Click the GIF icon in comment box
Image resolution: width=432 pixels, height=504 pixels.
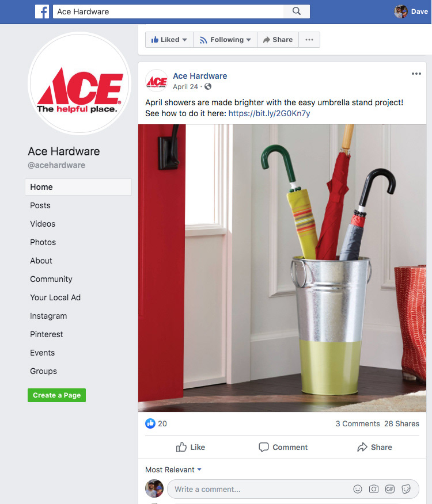click(390, 489)
